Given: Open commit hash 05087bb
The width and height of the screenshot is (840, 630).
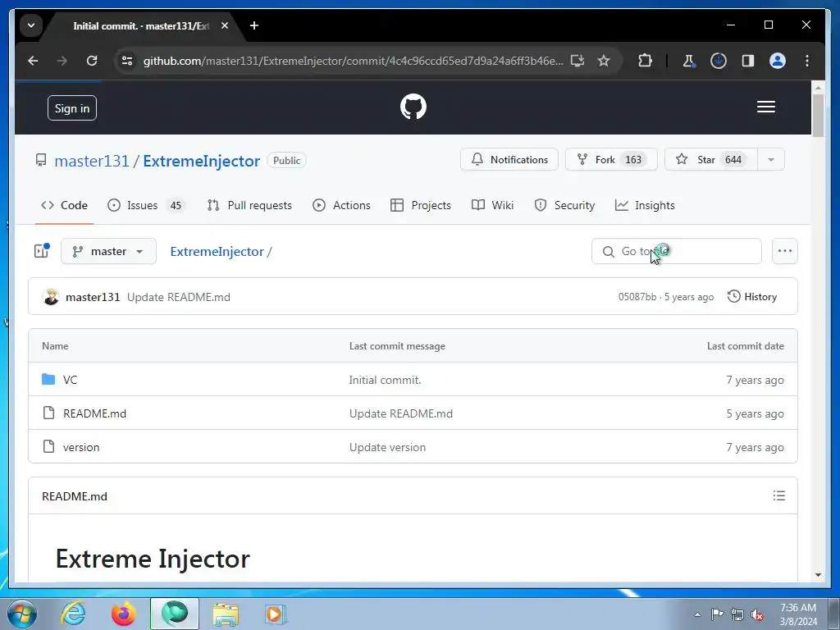Looking at the screenshot, I should coord(637,297).
